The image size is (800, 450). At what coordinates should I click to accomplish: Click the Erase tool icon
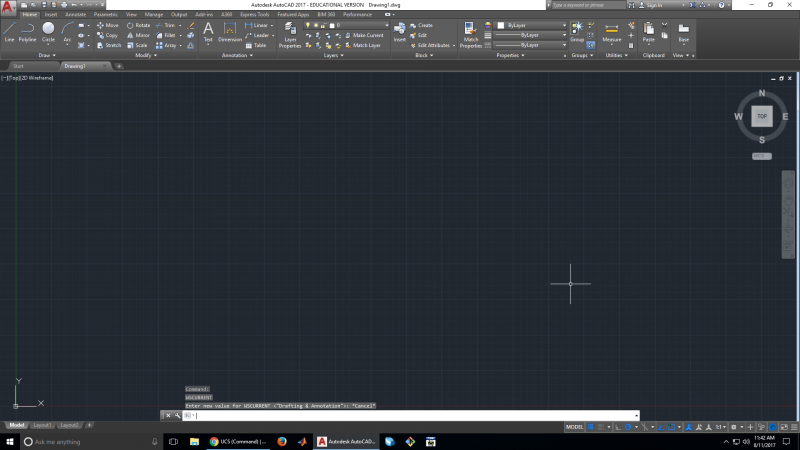tap(191, 25)
